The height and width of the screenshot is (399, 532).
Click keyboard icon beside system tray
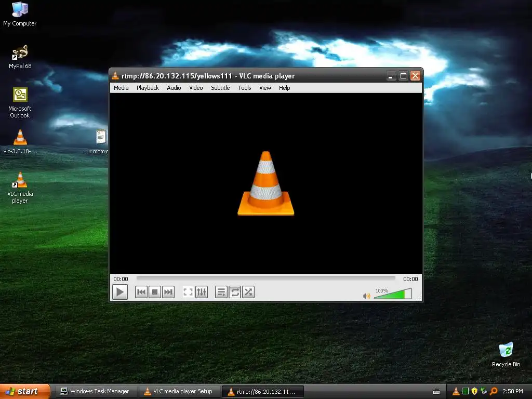tap(436, 392)
